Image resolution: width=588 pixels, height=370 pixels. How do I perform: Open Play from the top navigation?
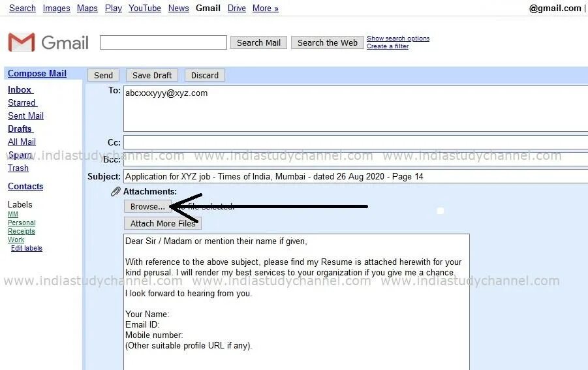pos(114,8)
